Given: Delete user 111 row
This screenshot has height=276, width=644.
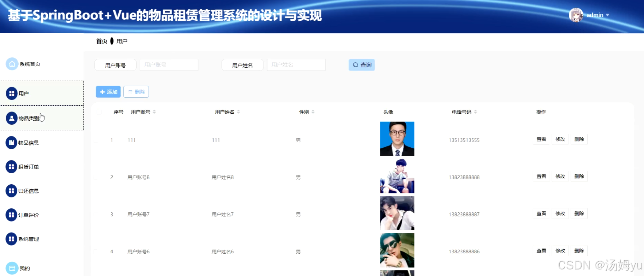Looking at the screenshot, I should (x=579, y=139).
